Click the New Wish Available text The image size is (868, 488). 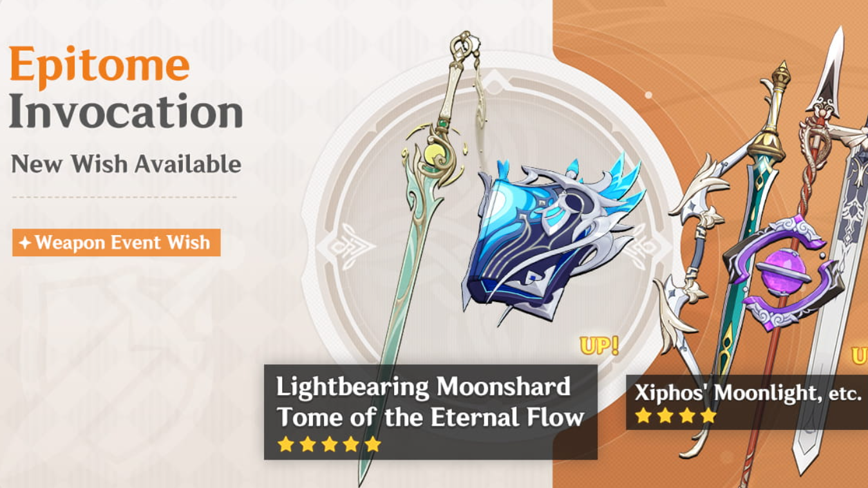tap(126, 164)
